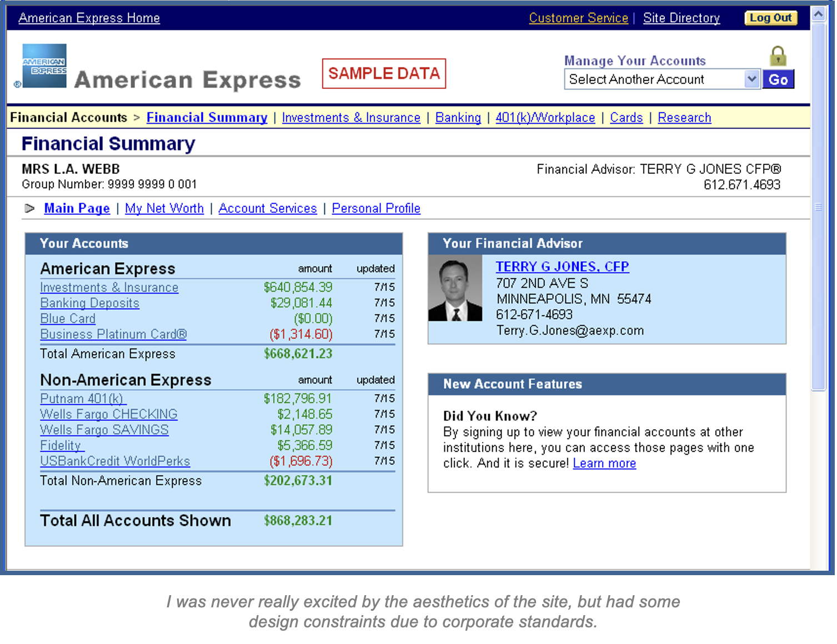Click the Group Number 9999 9999 0 001

tap(109, 184)
